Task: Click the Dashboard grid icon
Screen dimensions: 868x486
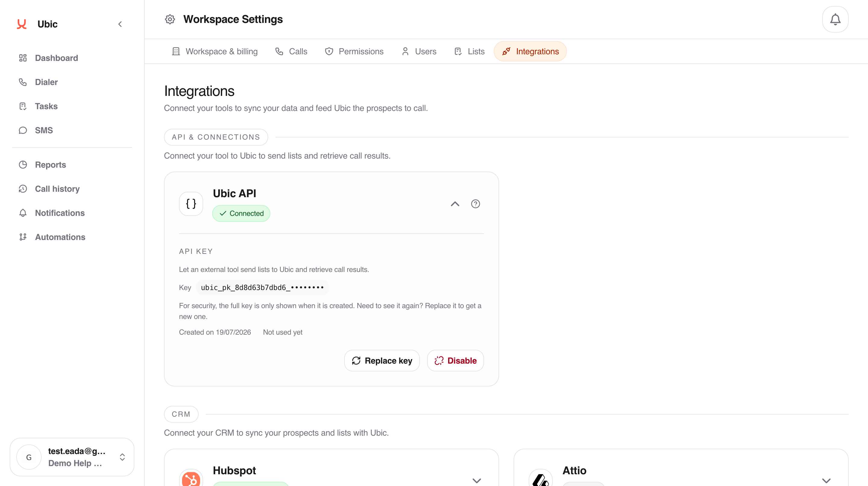Action: coord(23,58)
